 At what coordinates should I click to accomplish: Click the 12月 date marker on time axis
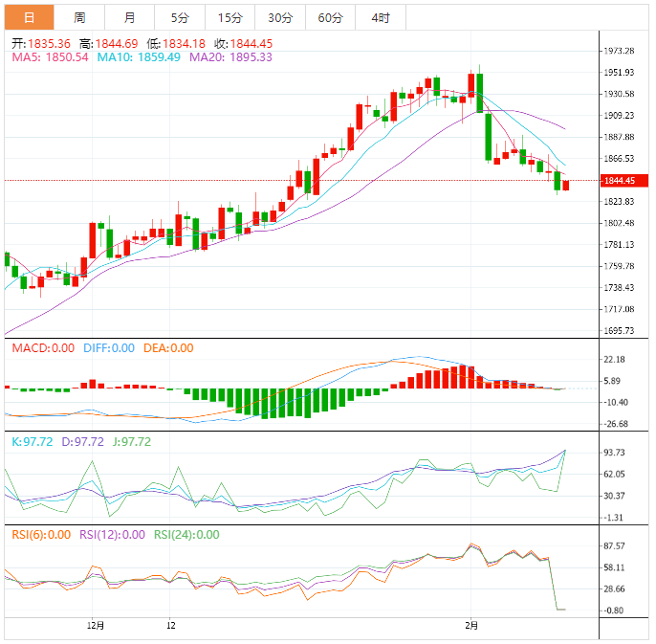click(95, 625)
